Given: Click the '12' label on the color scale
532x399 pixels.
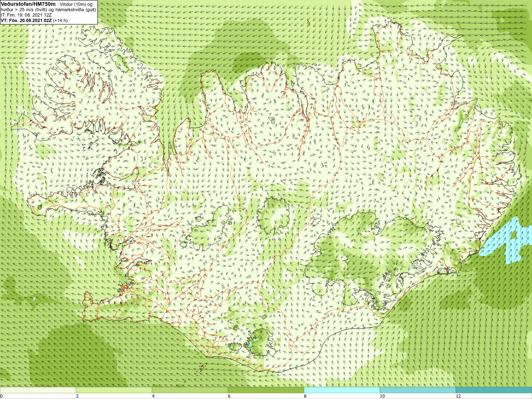Looking at the screenshot, I should [458, 396].
